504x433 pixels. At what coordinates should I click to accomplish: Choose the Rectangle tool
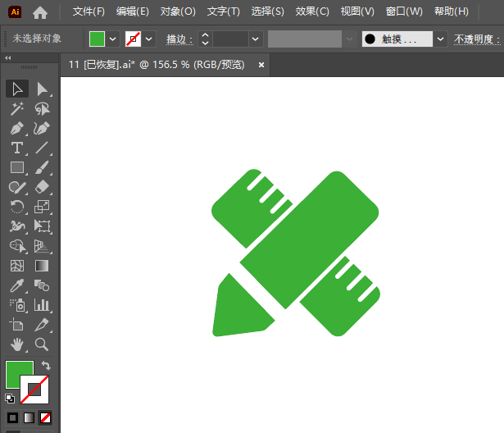pos(16,167)
